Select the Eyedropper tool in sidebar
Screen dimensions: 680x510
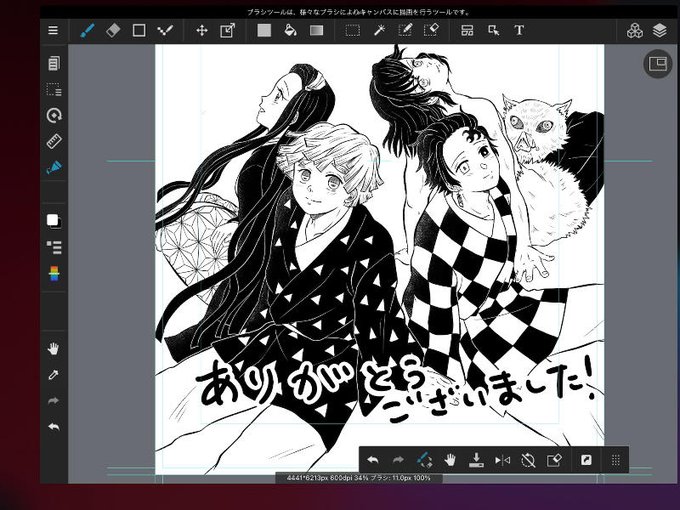[x=53, y=375]
